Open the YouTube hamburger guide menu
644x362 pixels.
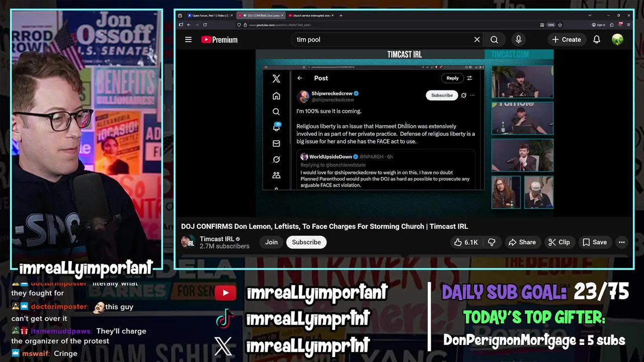click(x=188, y=40)
